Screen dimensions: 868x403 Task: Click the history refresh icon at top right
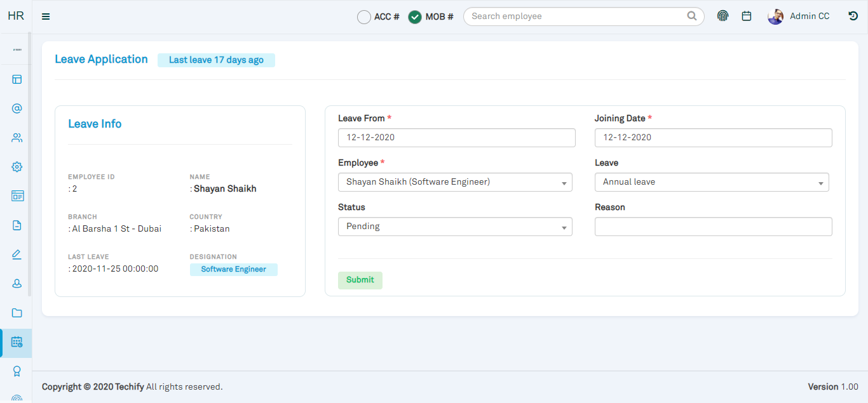pyautogui.click(x=853, y=17)
